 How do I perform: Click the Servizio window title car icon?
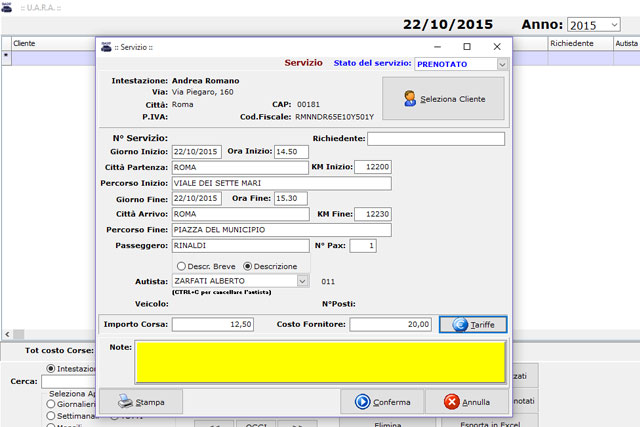tap(106, 47)
